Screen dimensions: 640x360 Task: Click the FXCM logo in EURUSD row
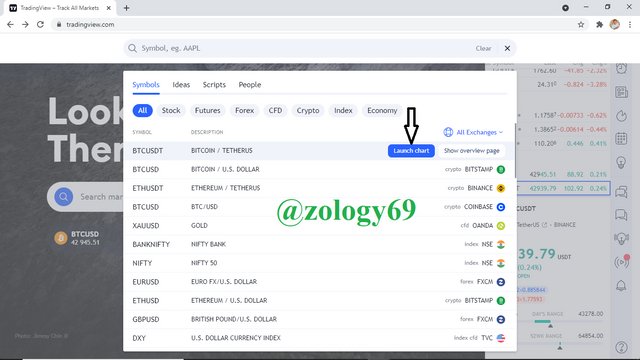pos(501,282)
